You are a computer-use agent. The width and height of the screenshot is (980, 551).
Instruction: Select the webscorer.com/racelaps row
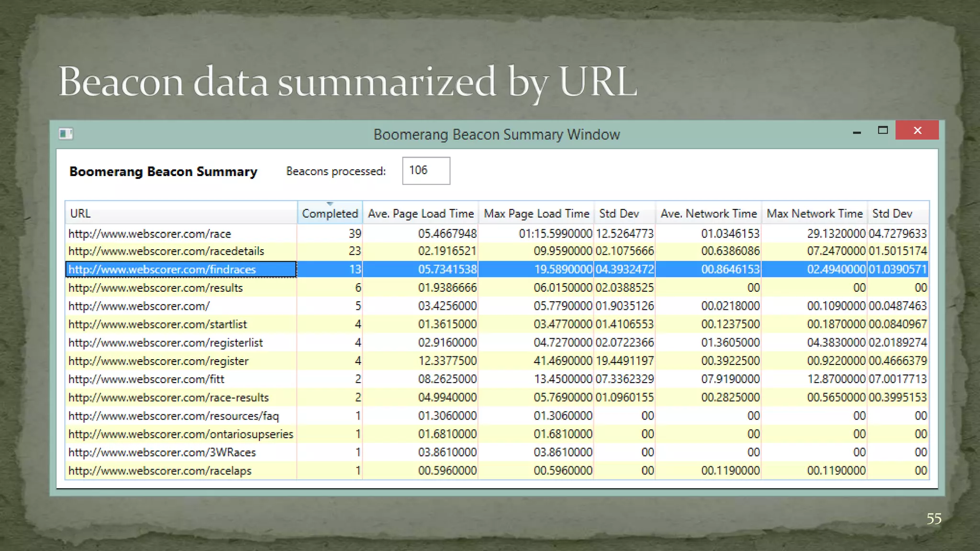point(160,471)
